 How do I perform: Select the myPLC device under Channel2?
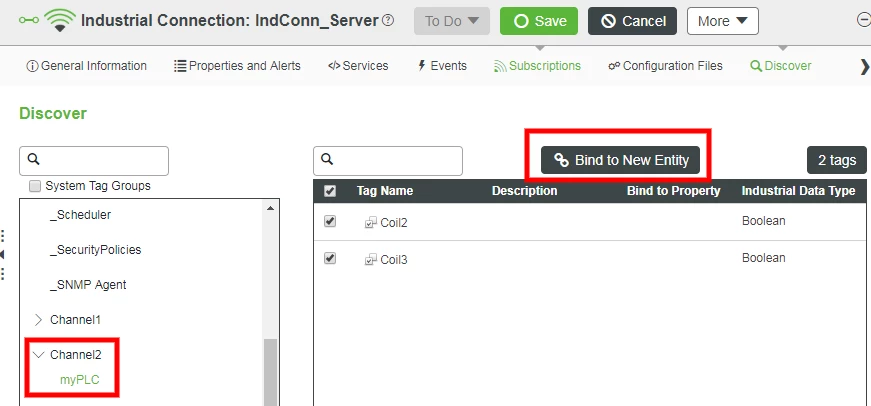[x=79, y=380]
